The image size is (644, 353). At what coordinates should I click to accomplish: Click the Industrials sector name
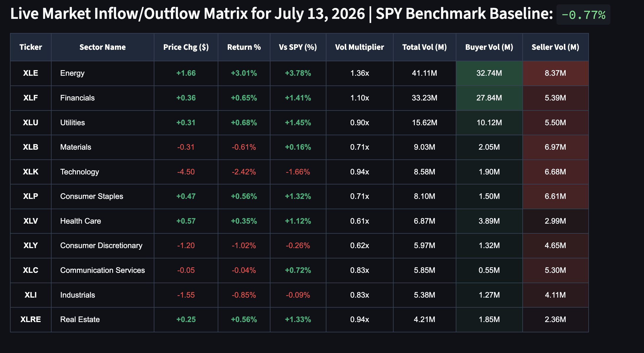[77, 295]
